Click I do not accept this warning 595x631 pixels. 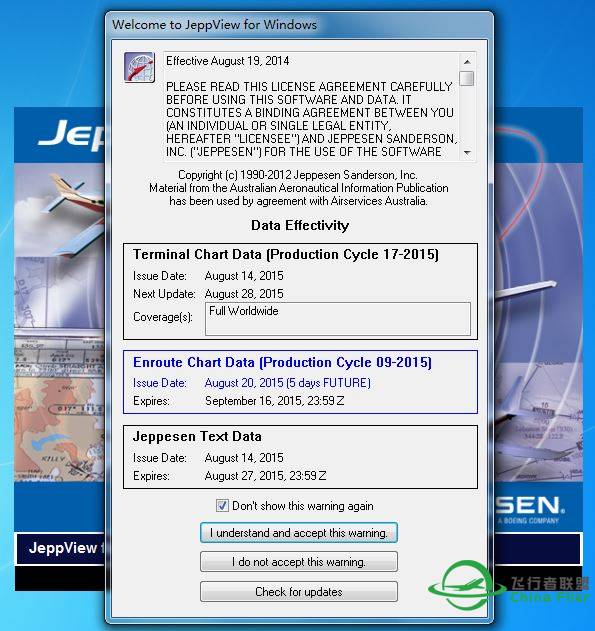point(299,561)
